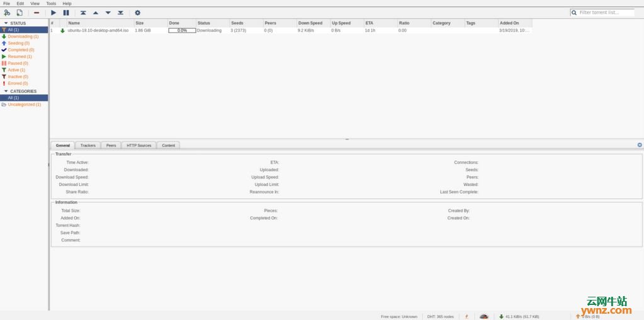
Task: Sort torrents by Peers column
Action: tap(280, 23)
